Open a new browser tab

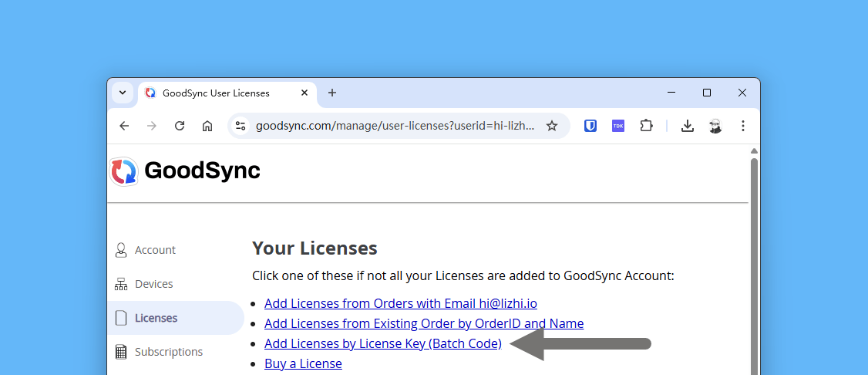(x=332, y=93)
